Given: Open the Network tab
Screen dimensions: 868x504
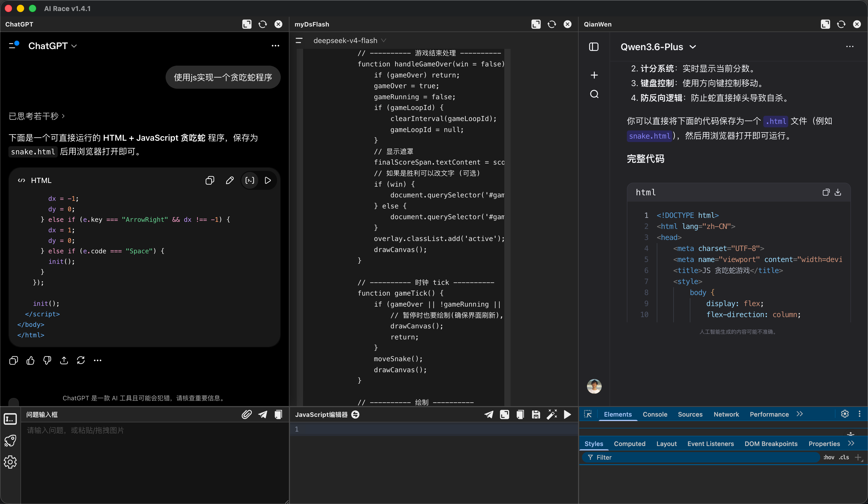Looking at the screenshot, I should click(x=726, y=414).
